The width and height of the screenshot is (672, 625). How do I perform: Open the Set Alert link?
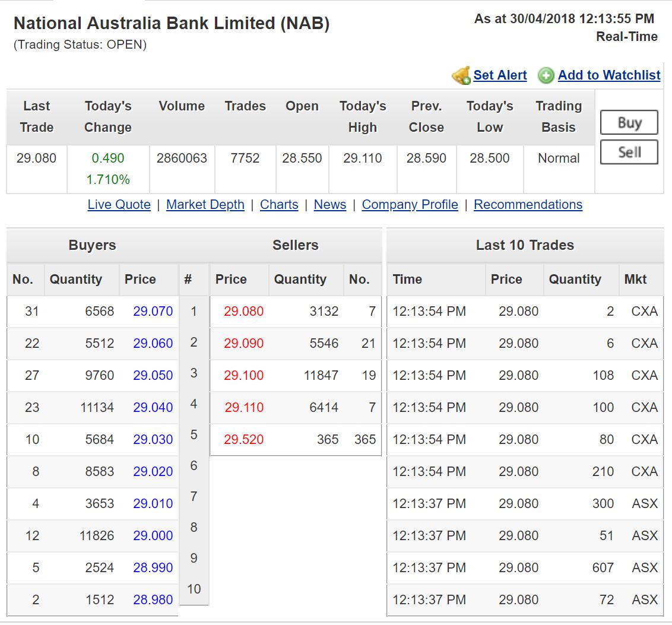(x=500, y=75)
